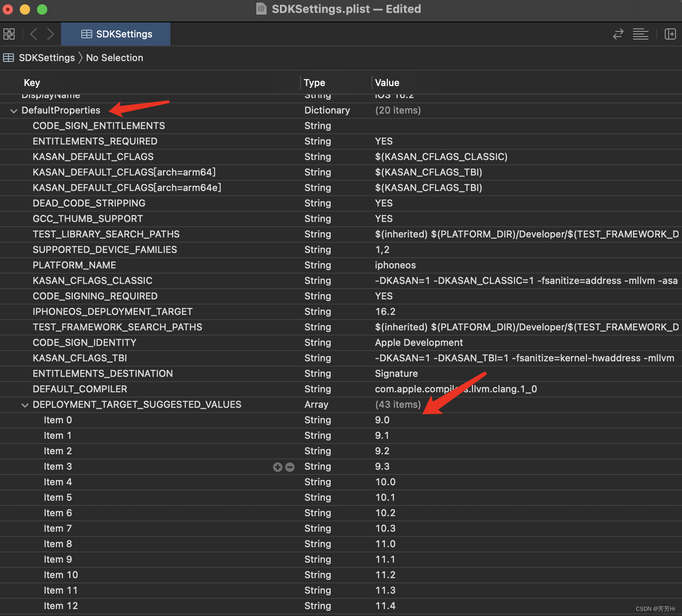Select the CODE_SIGN_IDENTITY key
The height and width of the screenshot is (616, 682).
[x=84, y=342]
